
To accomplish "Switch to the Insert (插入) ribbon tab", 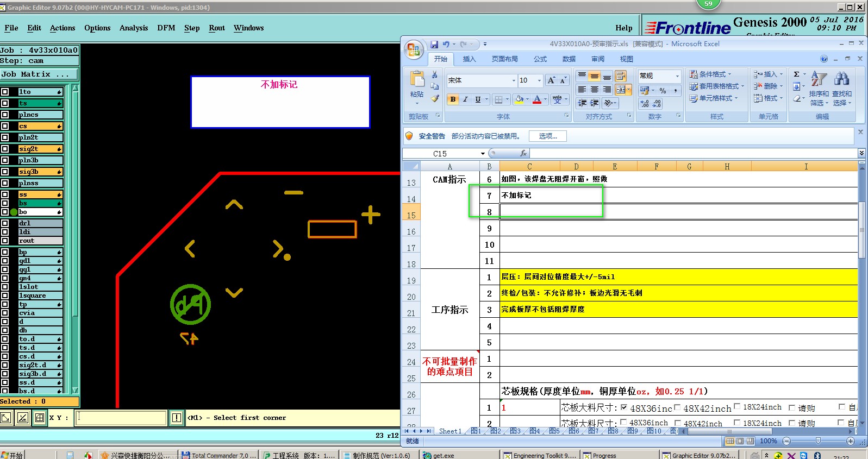I will pyautogui.click(x=469, y=59).
